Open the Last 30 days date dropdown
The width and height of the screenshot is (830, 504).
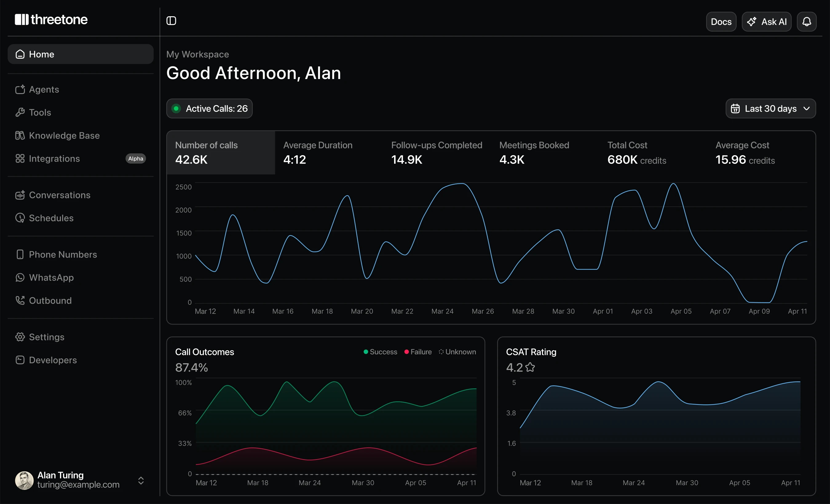tap(770, 108)
